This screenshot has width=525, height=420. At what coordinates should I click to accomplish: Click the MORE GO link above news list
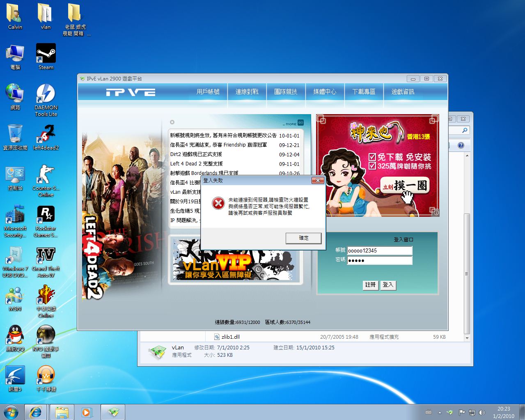pyautogui.click(x=293, y=123)
